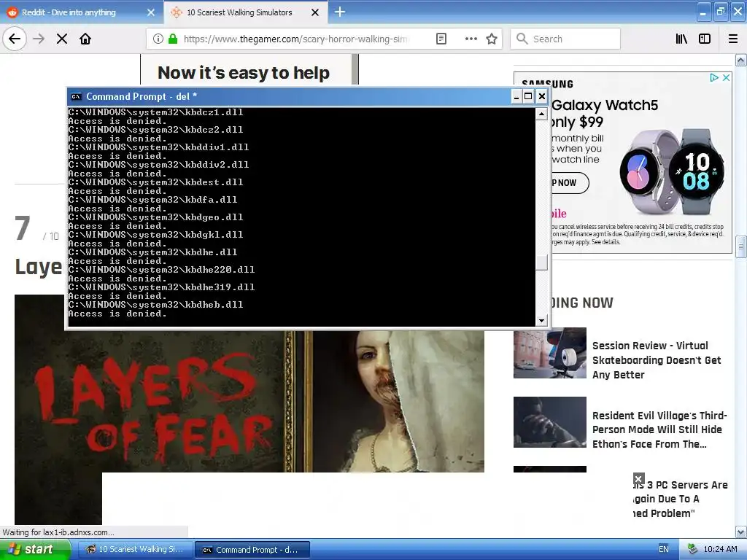Click the EN language indicator
The height and width of the screenshot is (560, 747).
coord(664,549)
